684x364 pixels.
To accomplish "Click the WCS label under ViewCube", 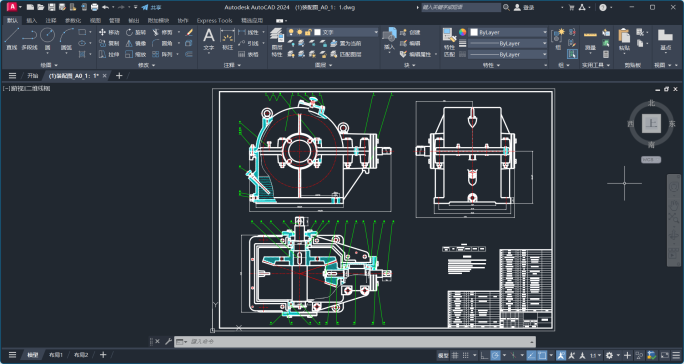I will click(651, 160).
